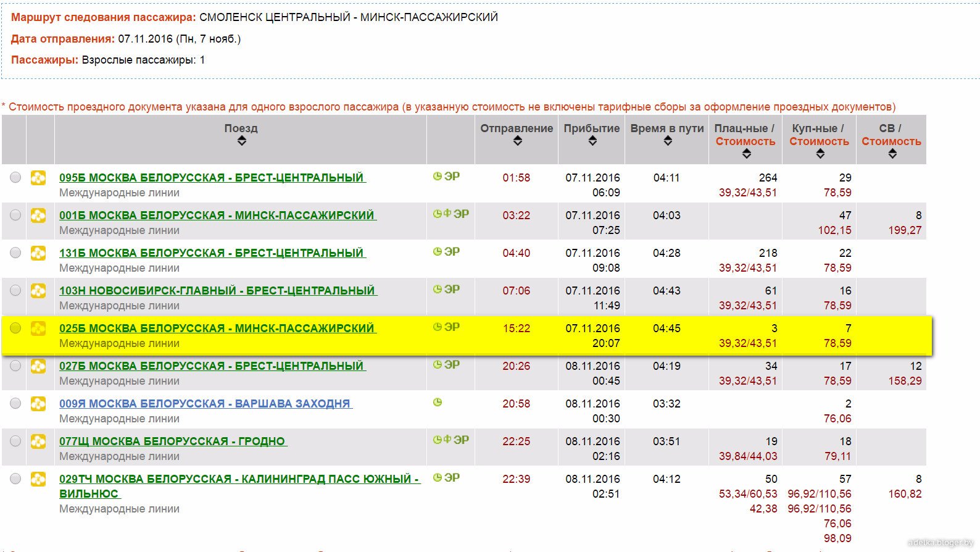Click coupe price 102,15

pyautogui.click(x=835, y=230)
